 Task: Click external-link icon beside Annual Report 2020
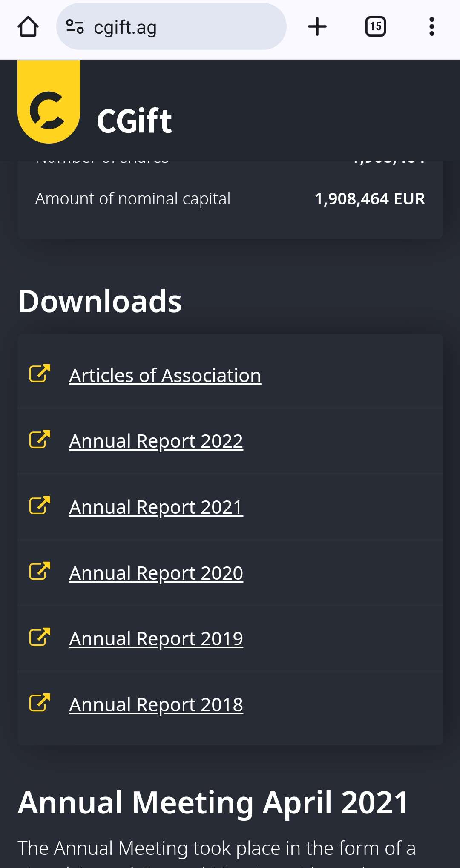click(x=40, y=571)
